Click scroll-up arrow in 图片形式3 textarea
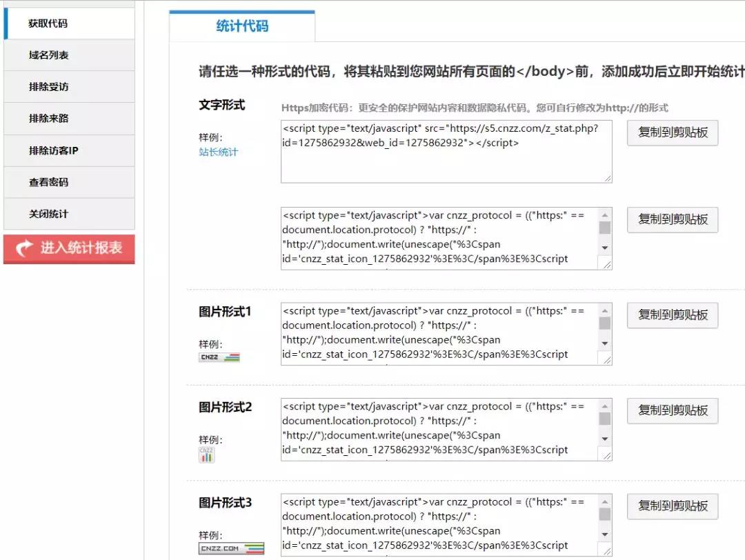 point(604,501)
